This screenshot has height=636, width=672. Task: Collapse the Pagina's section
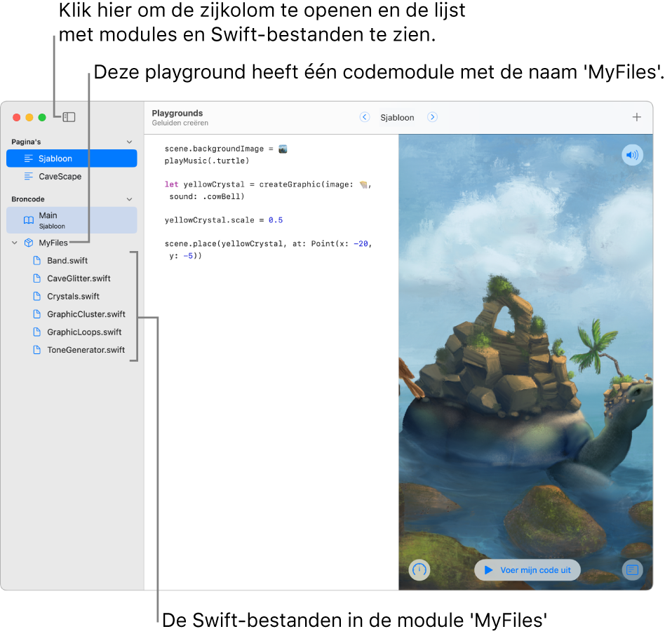coord(130,142)
